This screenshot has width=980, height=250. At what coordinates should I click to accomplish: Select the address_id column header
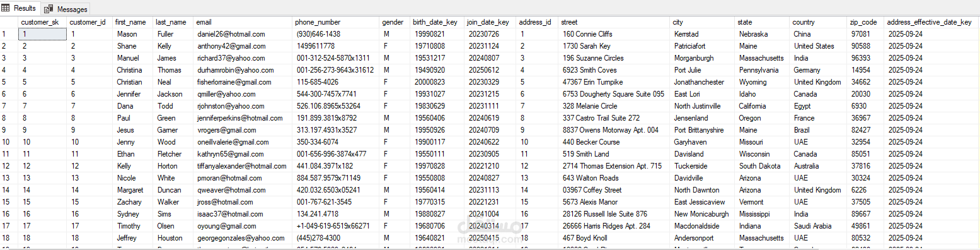coord(538,22)
